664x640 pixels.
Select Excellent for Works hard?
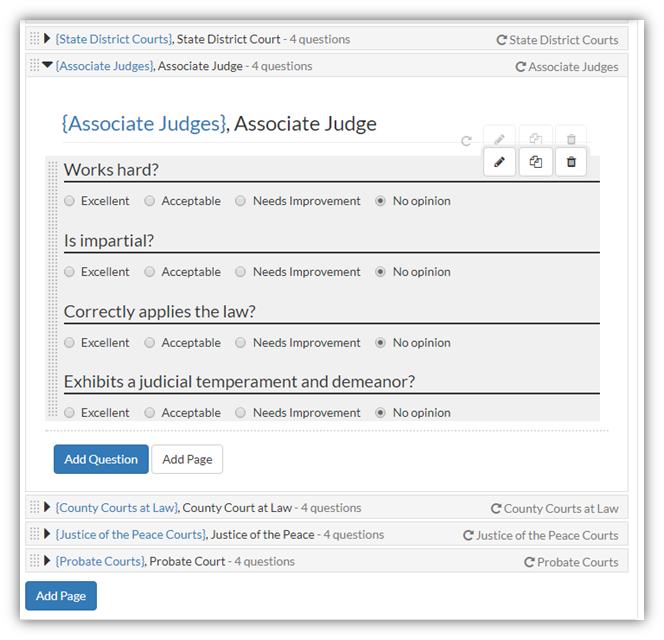click(69, 201)
